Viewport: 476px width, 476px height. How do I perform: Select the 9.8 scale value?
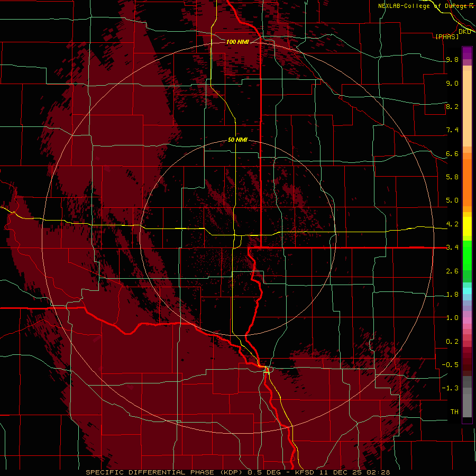[x=452, y=59]
